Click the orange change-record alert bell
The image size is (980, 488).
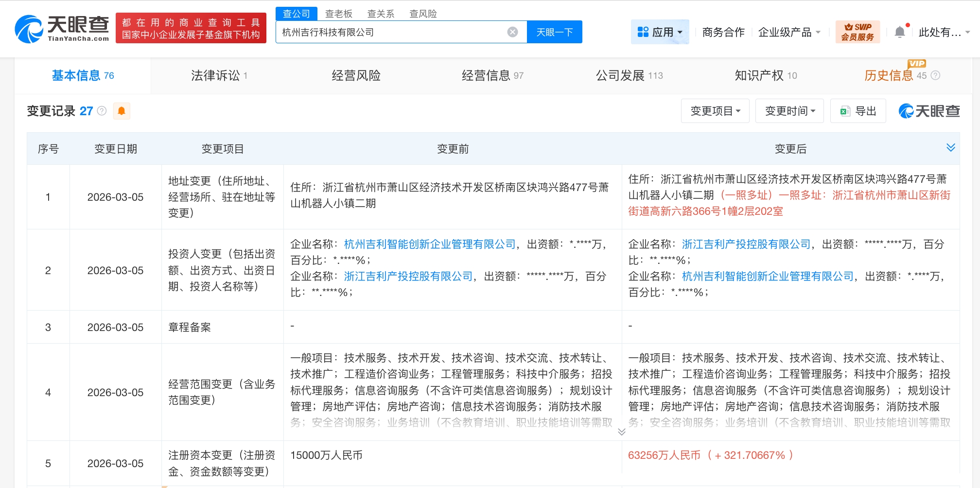coord(122,111)
